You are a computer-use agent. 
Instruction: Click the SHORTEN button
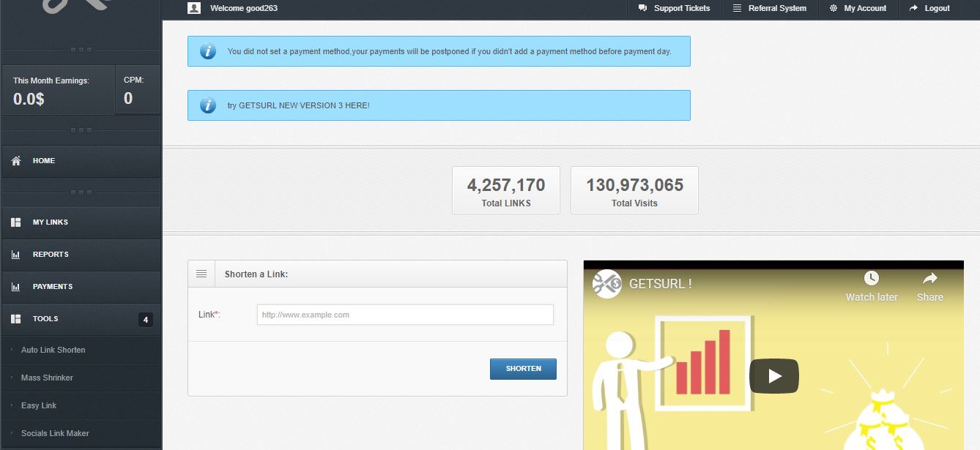pyautogui.click(x=523, y=369)
